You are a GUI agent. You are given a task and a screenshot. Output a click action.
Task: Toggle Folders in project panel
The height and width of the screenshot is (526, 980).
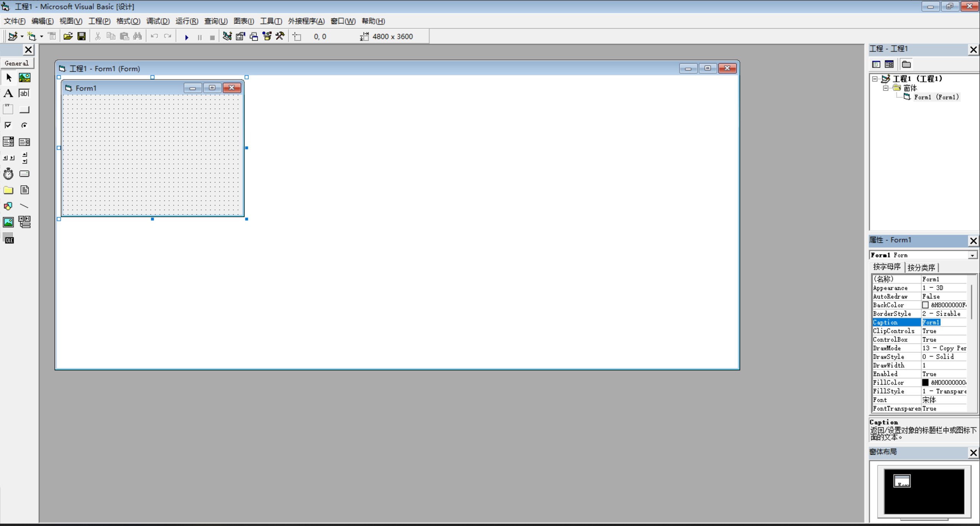(x=906, y=64)
